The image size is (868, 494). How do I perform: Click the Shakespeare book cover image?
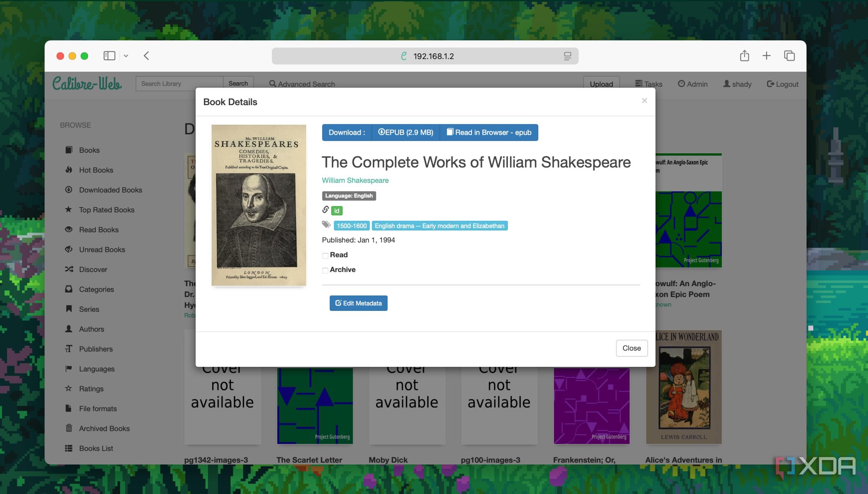(259, 205)
